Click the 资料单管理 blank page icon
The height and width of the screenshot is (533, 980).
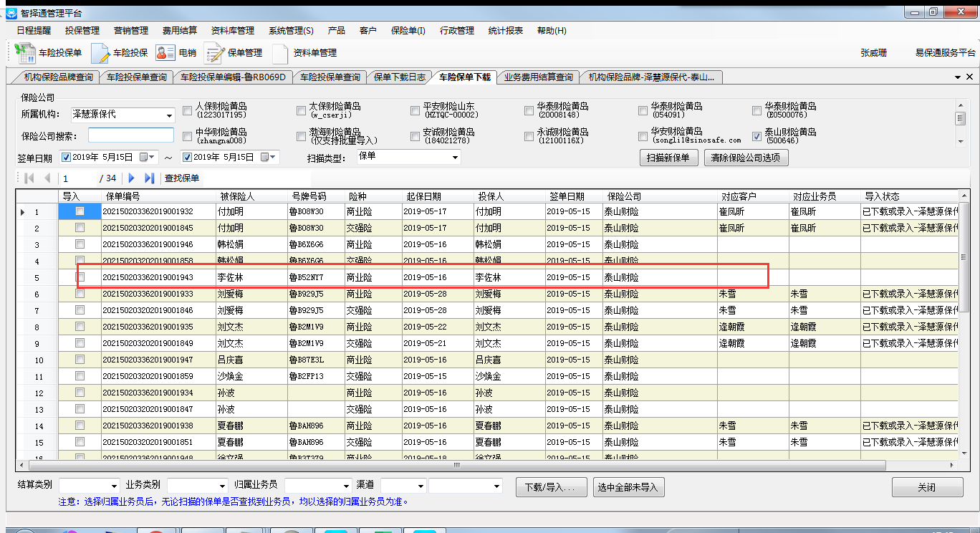(x=280, y=53)
